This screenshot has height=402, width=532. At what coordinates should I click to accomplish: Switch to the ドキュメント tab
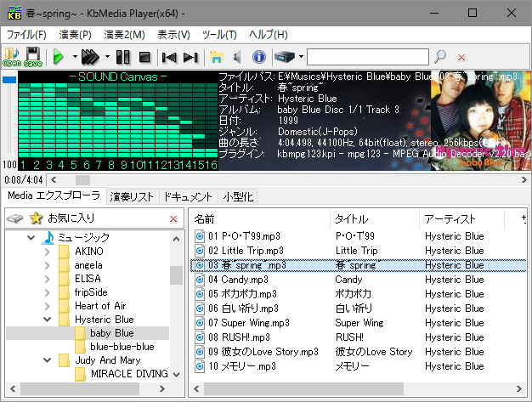pos(188,197)
